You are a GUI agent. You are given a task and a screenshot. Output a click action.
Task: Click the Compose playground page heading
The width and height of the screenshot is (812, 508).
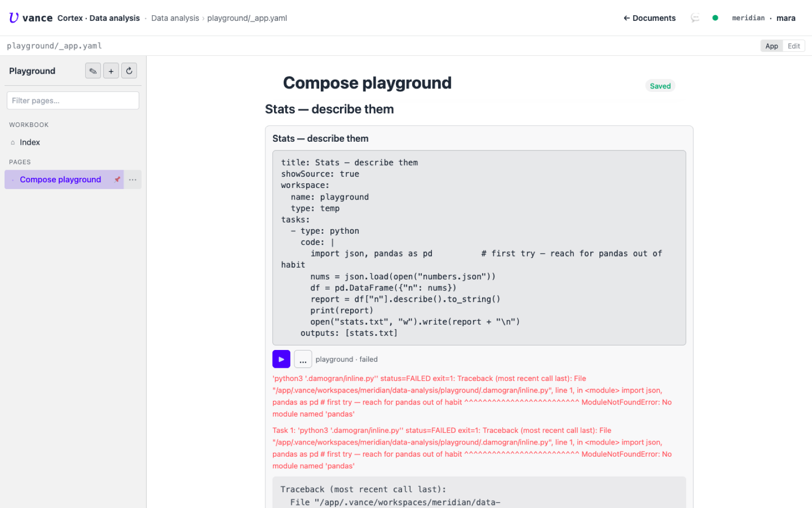click(x=367, y=83)
